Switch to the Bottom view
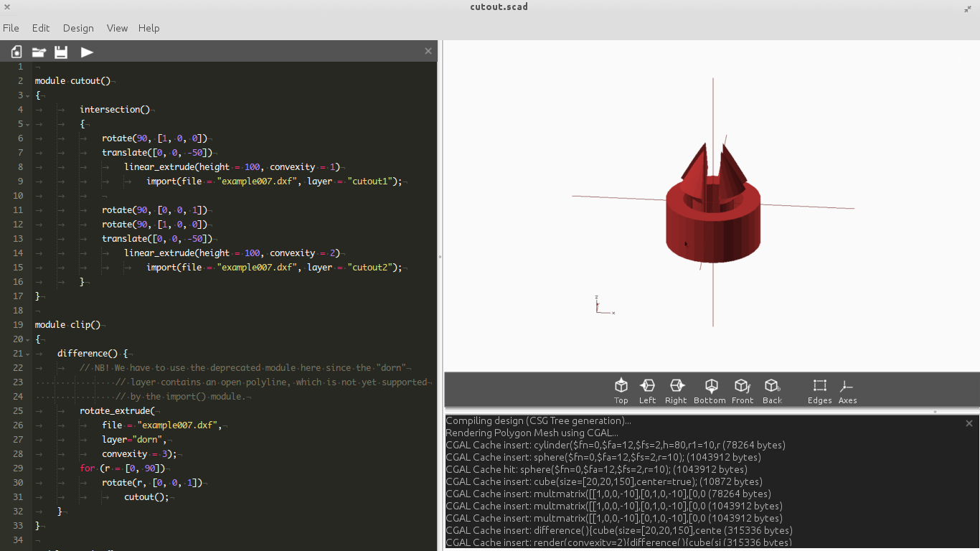The width and height of the screenshot is (980, 551). pos(710,391)
